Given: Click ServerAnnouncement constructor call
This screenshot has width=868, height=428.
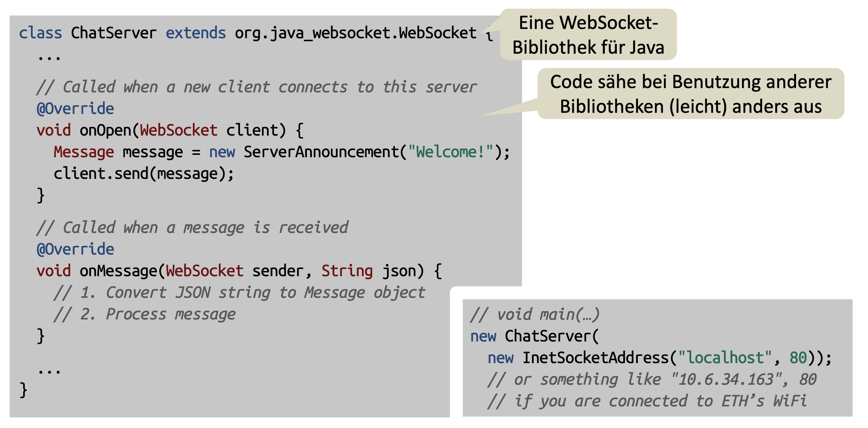Looking at the screenshot, I should (x=321, y=152).
